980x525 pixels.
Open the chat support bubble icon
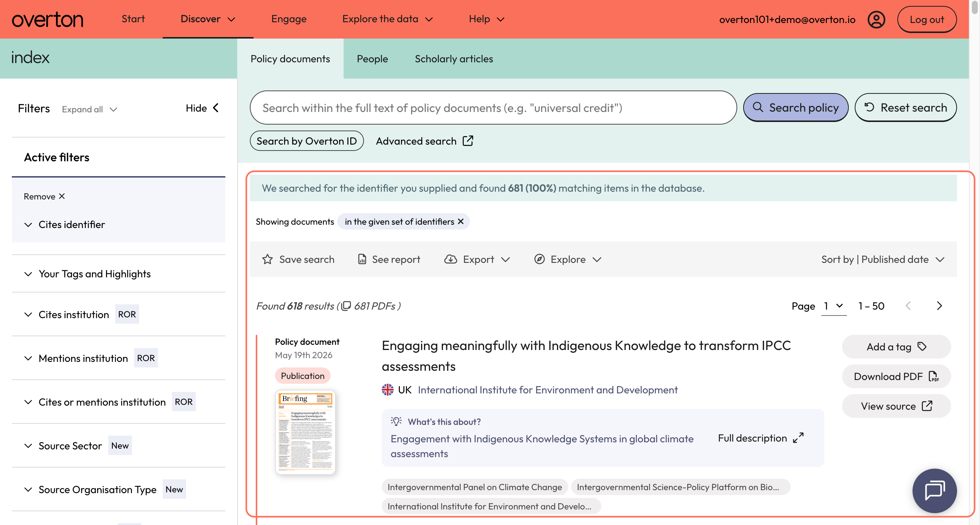(x=934, y=491)
